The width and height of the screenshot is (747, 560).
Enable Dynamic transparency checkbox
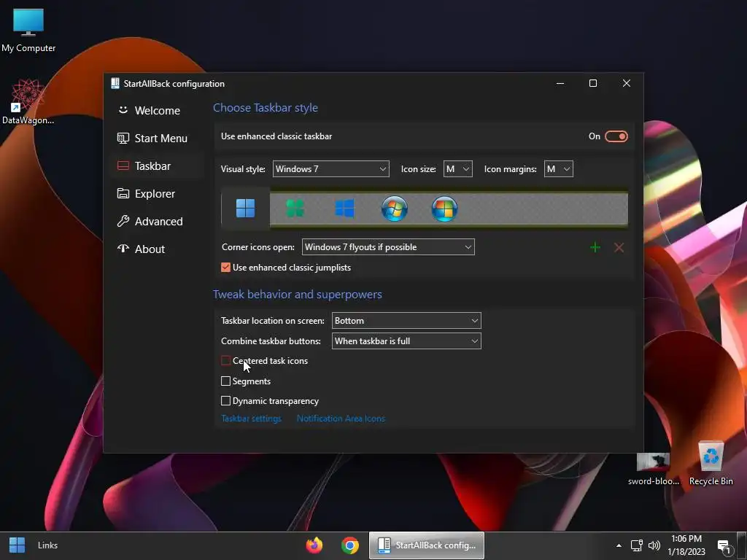[226, 401]
